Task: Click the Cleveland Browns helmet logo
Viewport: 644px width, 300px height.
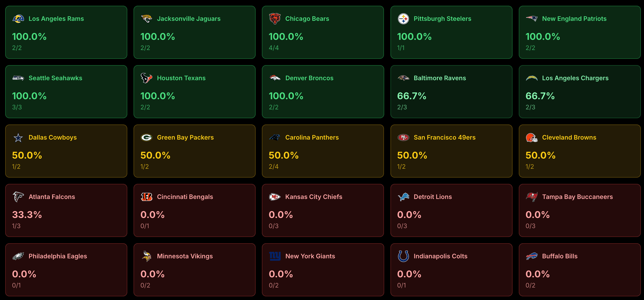Action: point(532,137)
